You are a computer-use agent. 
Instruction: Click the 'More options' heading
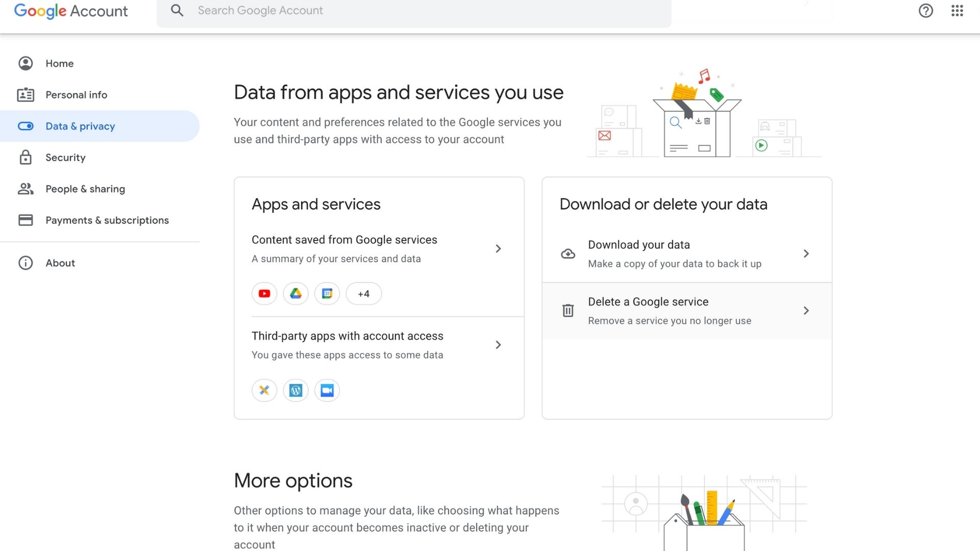293,481
